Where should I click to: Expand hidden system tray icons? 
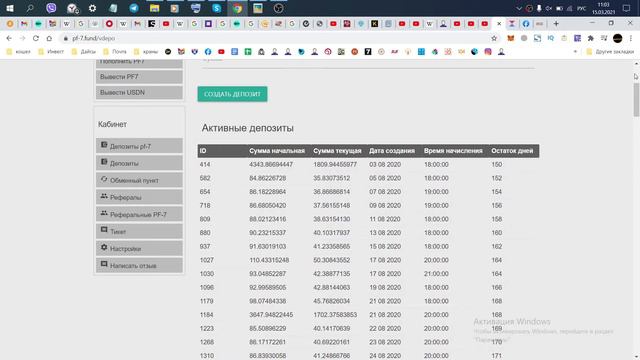519,8
